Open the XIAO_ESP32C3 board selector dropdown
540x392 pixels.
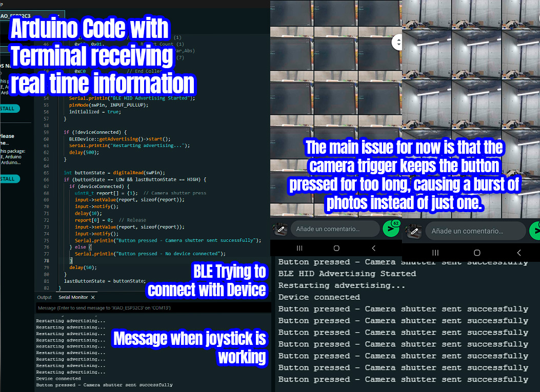[32, 15]
